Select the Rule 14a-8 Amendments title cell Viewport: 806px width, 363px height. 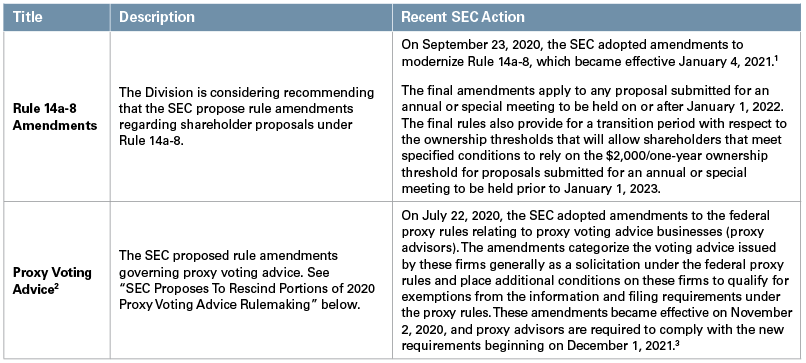point(57,117)
